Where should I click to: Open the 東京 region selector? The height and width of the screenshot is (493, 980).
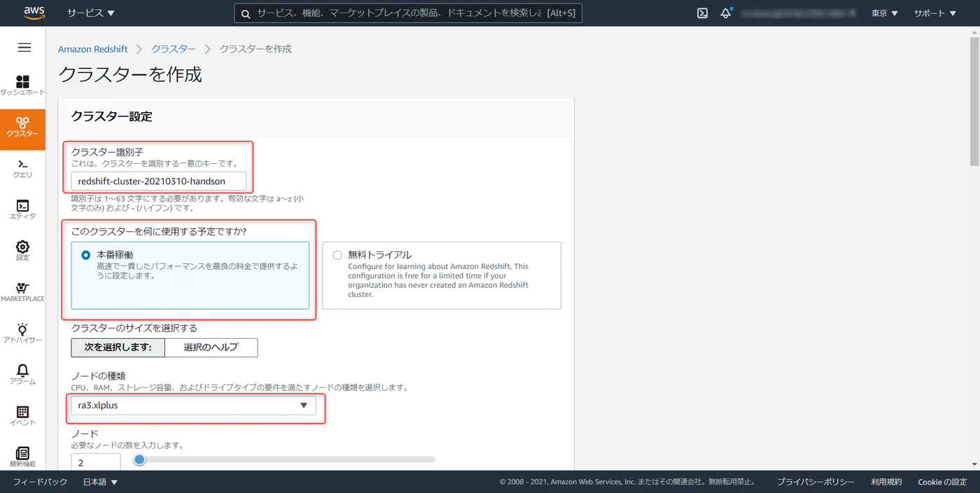884,13
